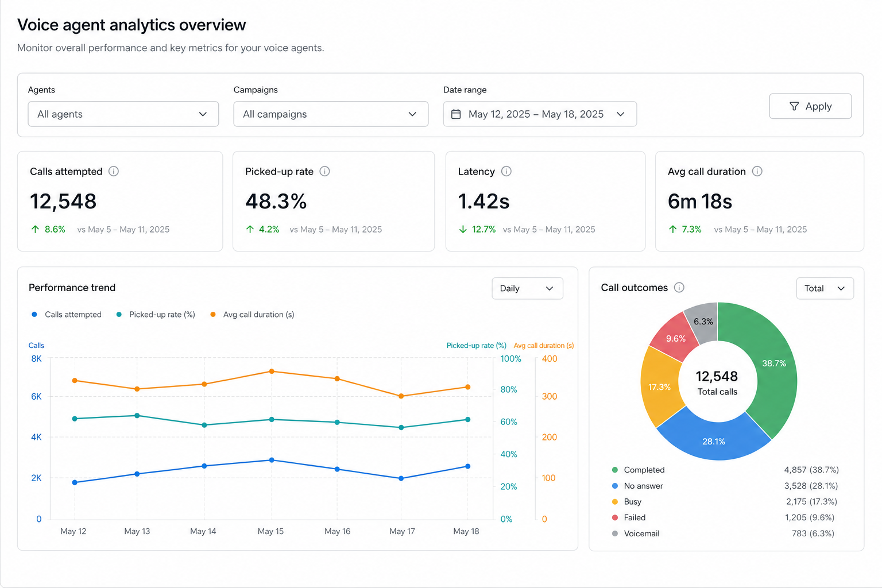Click the 6m 18s duration value
Screen dimensions: 882x588
tap(700, 202)
